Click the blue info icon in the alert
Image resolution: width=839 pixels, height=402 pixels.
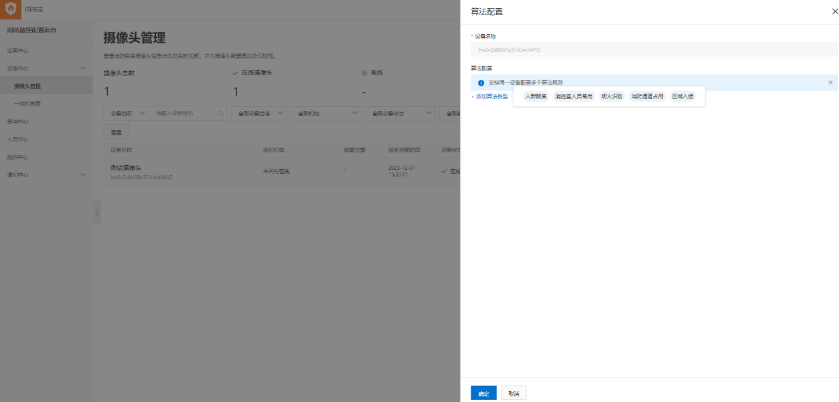(x=480, y=83)
